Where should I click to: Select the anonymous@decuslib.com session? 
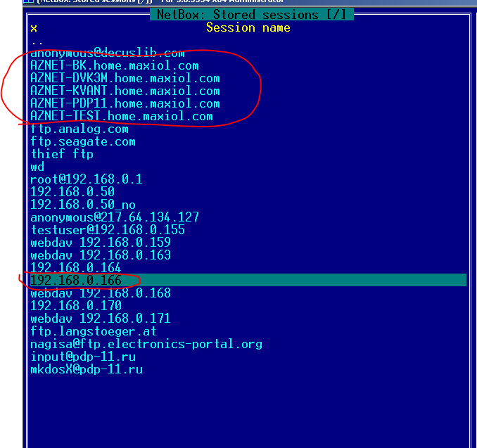pos(107,53)
